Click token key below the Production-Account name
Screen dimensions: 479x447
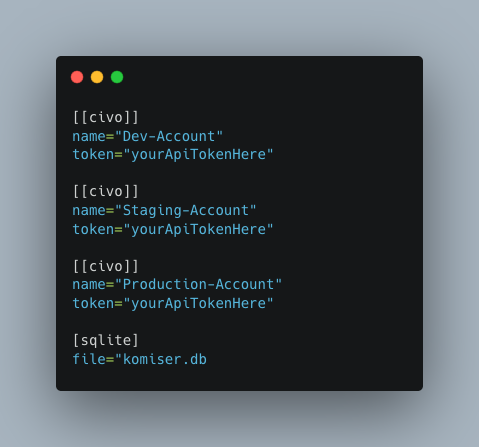click(93, 303)
